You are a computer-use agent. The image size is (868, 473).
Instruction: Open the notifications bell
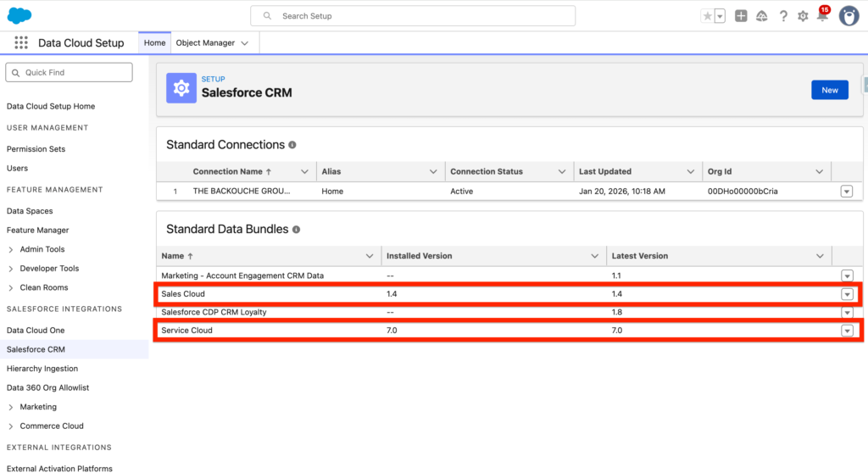(x=821, y=16)
